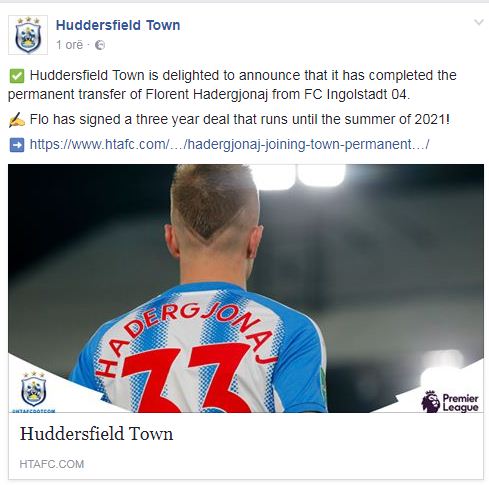Click the player's head in the photo
Viewport: 489px width, 485px height.
coord(213,217)
